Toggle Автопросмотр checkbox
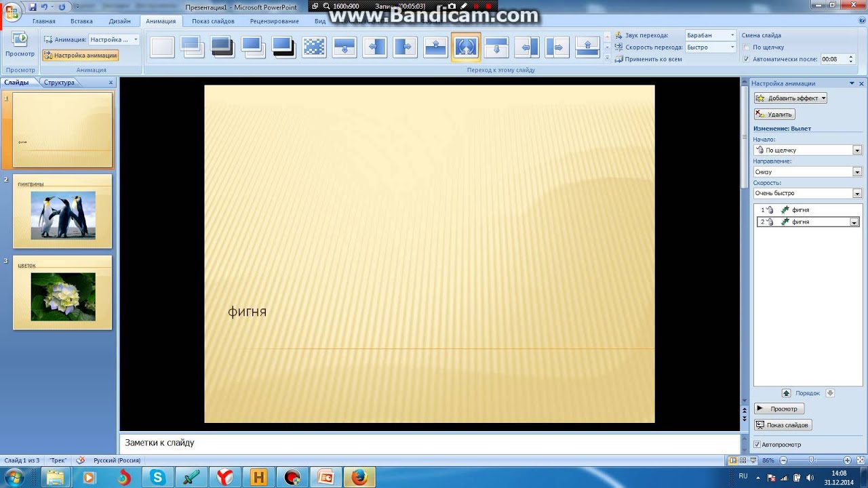The width and height of the screenshot is (868, 488). [x=757, y=445]
